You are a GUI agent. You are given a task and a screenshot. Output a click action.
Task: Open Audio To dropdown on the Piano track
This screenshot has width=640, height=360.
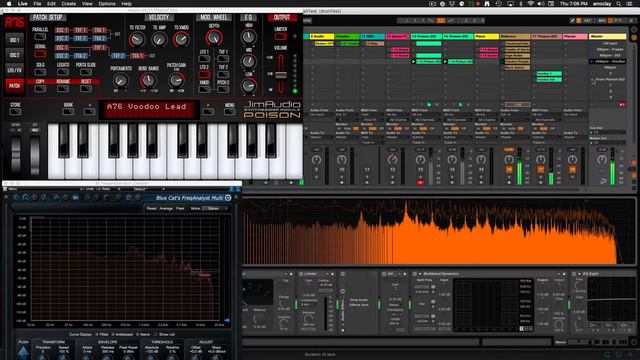487,138
